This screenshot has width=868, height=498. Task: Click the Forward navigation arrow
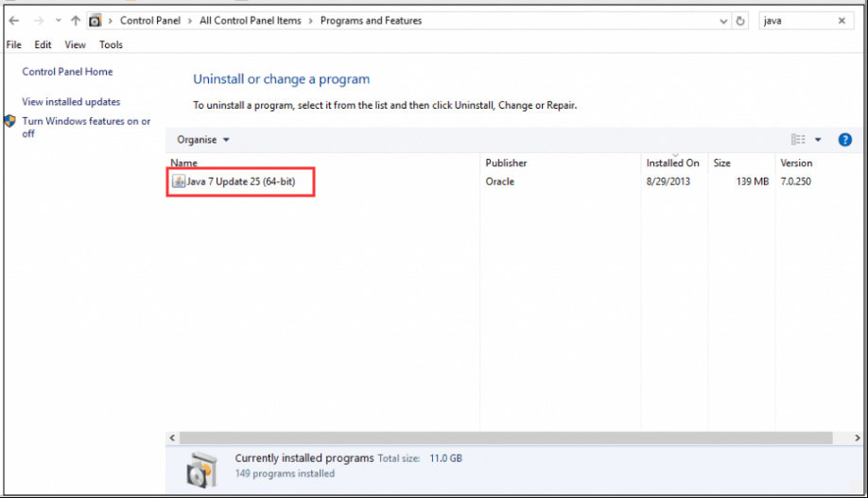[38, 21]
